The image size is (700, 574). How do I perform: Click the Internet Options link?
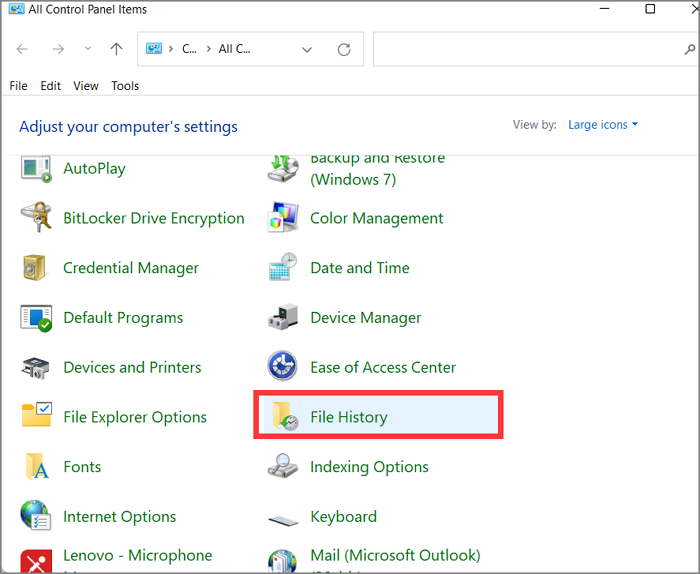click(119, 517)
